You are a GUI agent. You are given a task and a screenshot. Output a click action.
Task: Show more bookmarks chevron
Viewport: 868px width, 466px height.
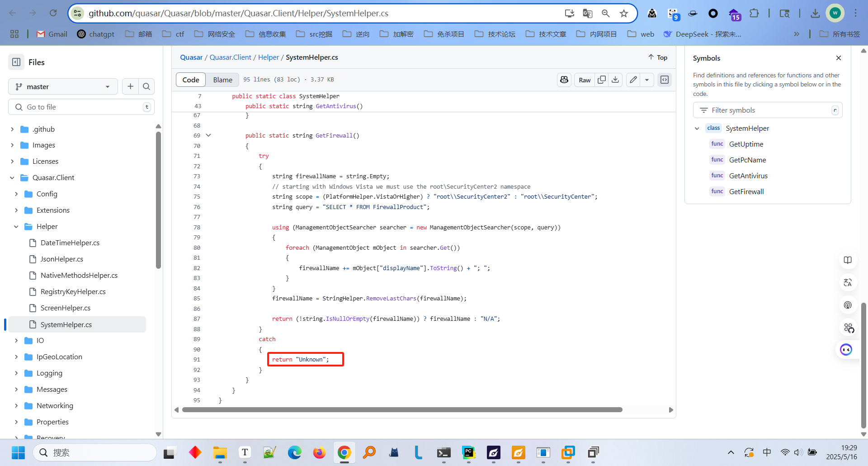coord(797,34)
